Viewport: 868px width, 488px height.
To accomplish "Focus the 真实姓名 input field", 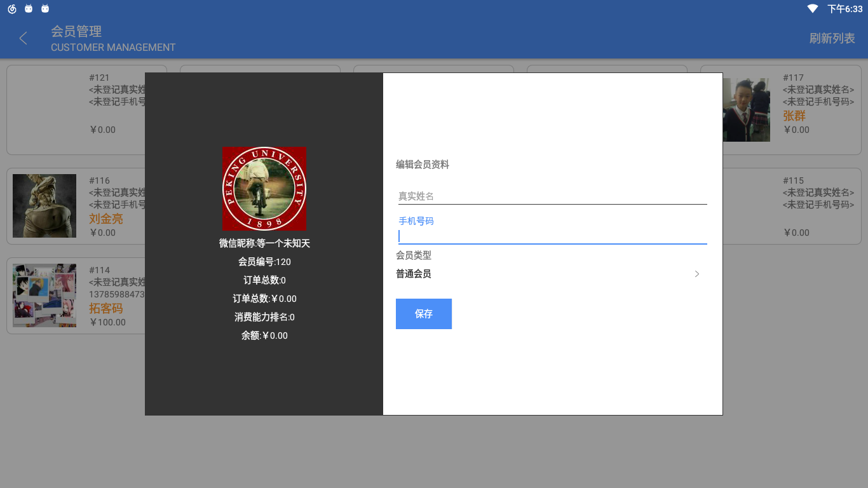I will tap(552, 196).
